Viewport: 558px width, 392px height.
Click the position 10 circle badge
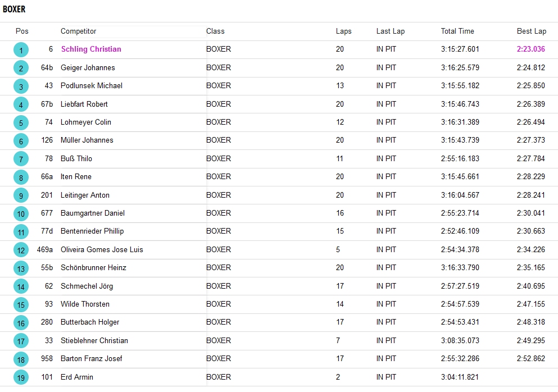point(21,214)
